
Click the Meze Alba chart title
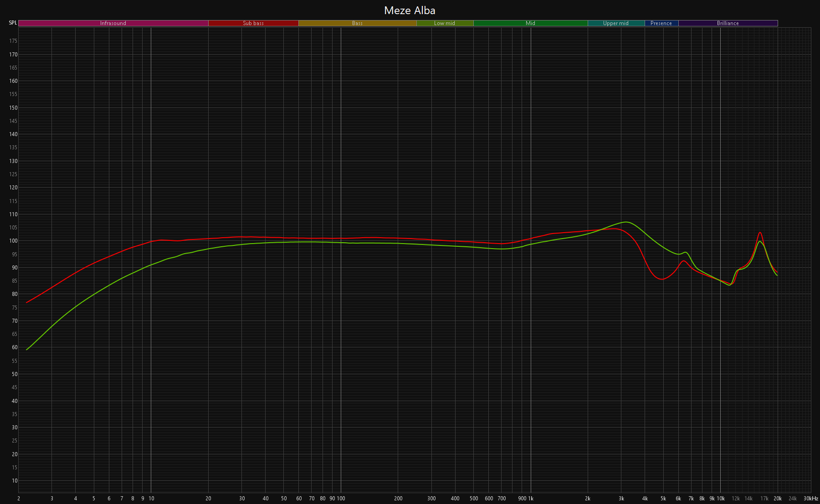click(410, 10)
